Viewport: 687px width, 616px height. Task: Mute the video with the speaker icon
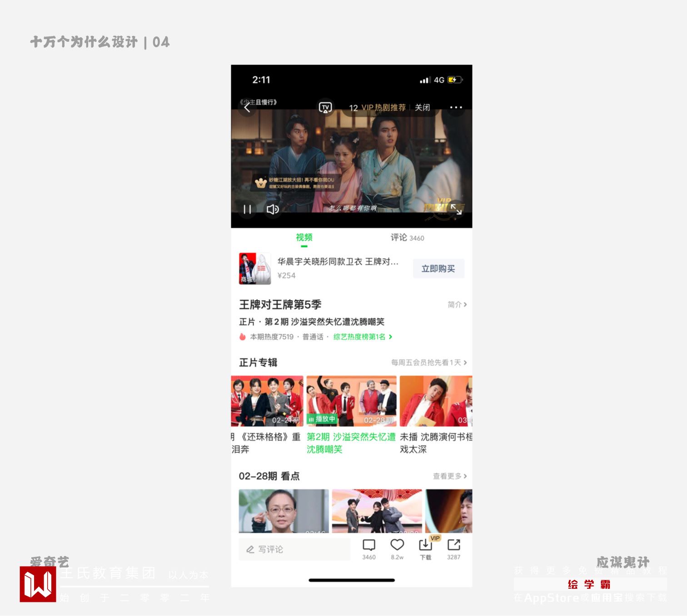[273, 209]
